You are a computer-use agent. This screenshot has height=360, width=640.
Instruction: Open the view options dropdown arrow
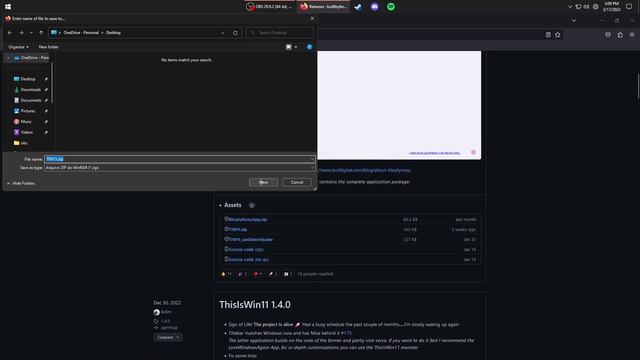[296, 47]
